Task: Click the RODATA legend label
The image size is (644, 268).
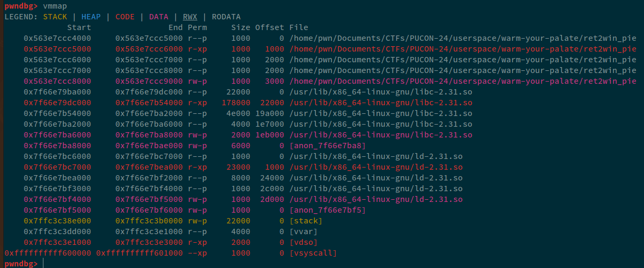Action: pyautogui.click(x=226, y=17)
